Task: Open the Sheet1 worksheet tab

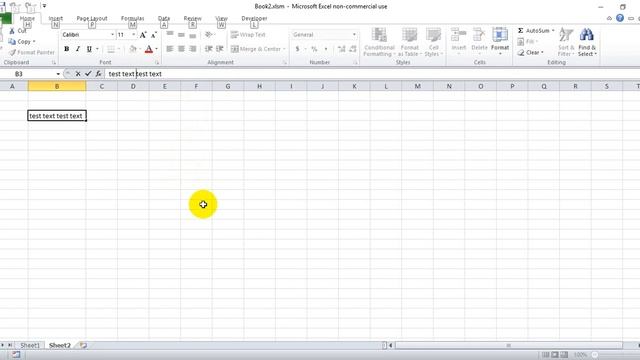Action: pos(30,345)
